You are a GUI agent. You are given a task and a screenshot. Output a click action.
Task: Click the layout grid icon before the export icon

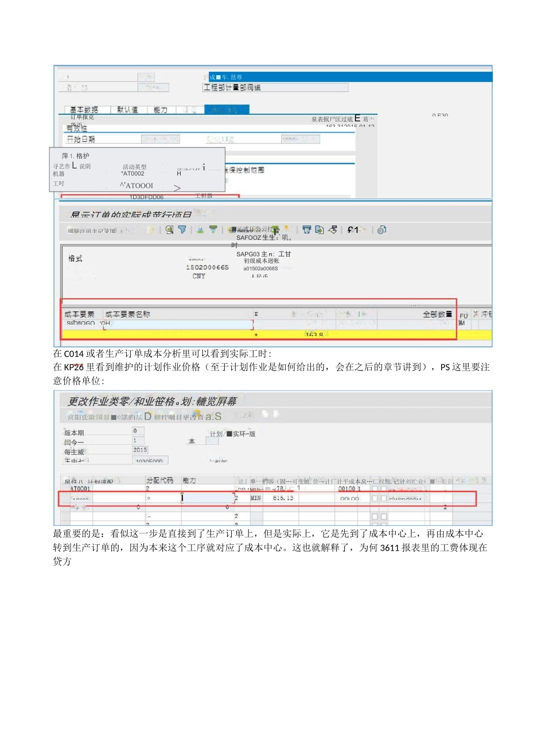point(307,229)
